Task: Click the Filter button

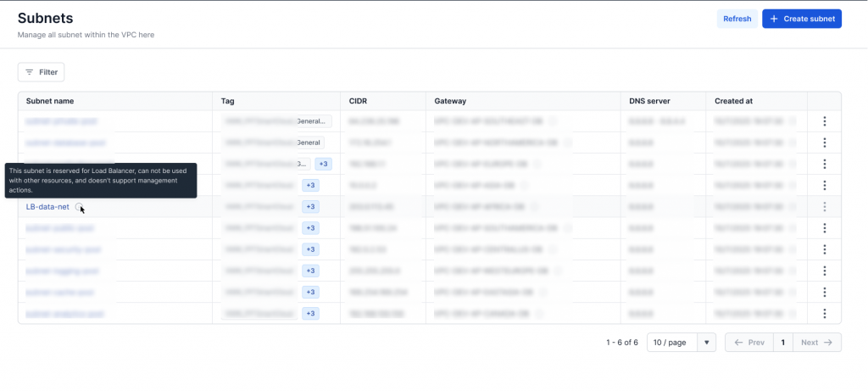Action: (x=41, y=72)
